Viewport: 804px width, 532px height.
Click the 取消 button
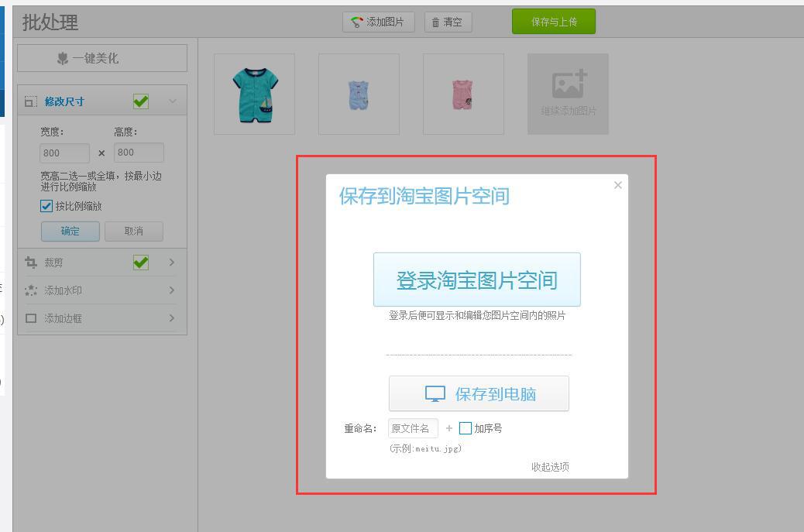134,231
